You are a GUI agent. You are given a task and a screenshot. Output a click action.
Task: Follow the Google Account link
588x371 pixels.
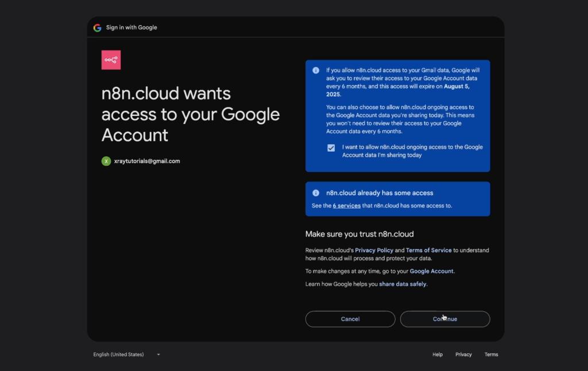tap(431, 271)
